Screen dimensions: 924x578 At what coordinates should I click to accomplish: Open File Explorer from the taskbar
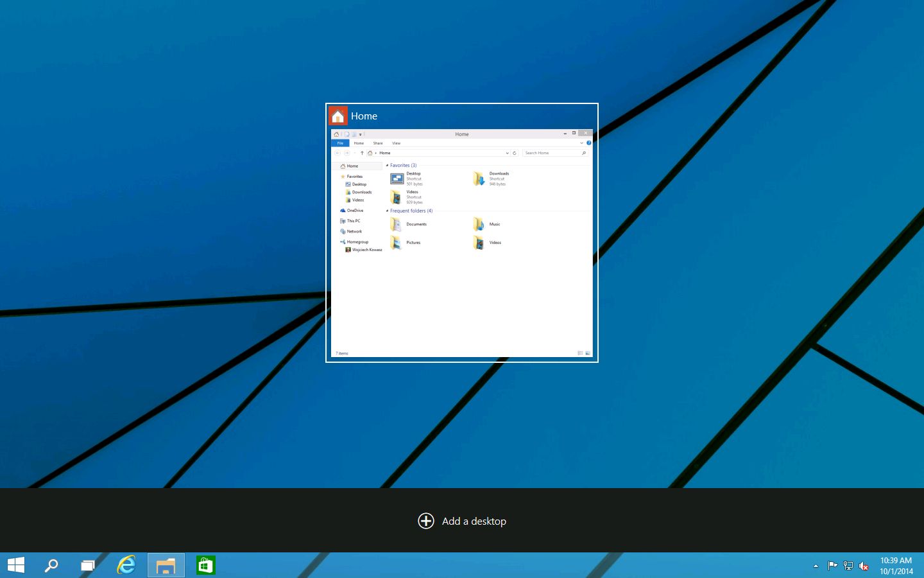point(166,565)
